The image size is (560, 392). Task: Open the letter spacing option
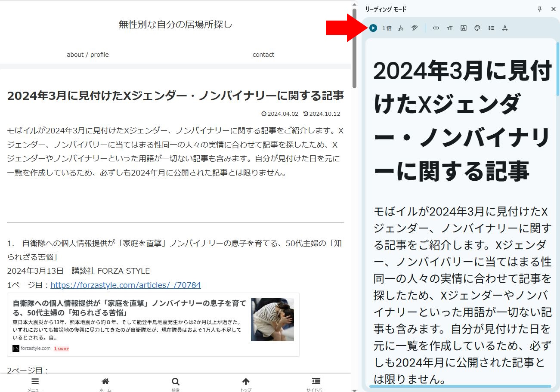[504, 28]
